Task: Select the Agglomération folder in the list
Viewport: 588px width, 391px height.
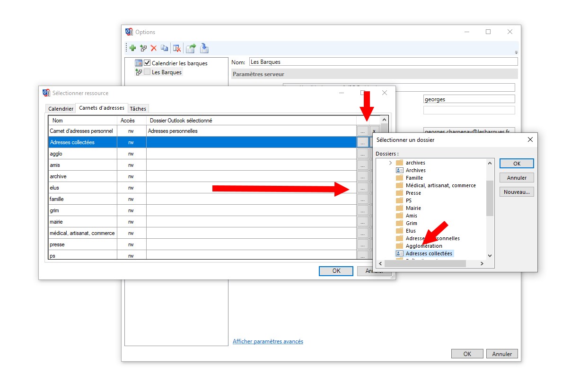Action: pyautogui.click(x=424, y=246)
